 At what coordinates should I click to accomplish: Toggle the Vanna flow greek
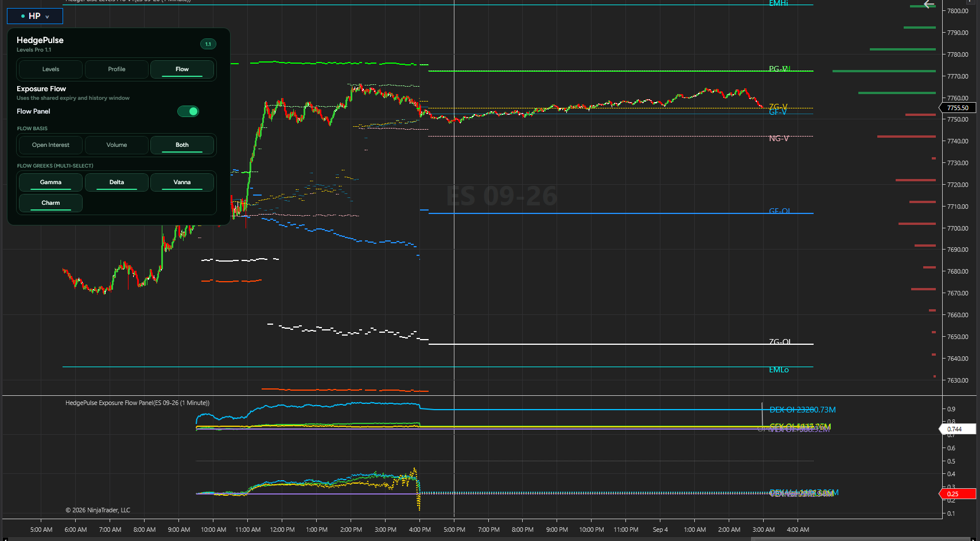pyautogui.click(x=182, y=182)
